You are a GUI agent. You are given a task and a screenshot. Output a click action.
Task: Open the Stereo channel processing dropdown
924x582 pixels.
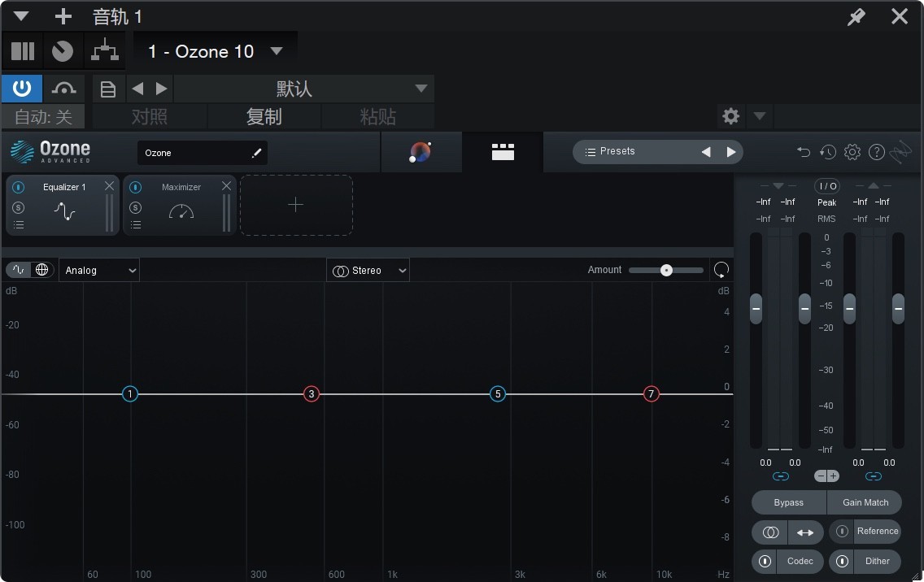pyautogui.click(x=368, y=269)
